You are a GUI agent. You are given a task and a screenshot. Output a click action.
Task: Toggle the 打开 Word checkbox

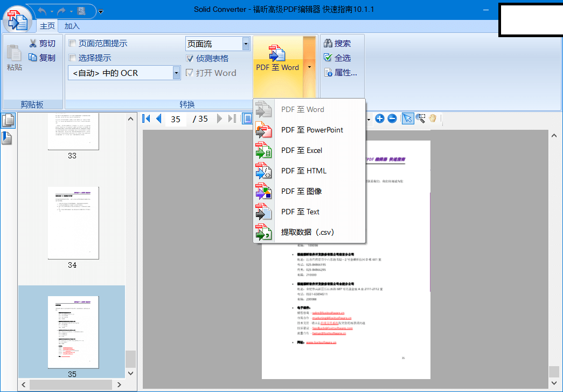tap(190, 73)
